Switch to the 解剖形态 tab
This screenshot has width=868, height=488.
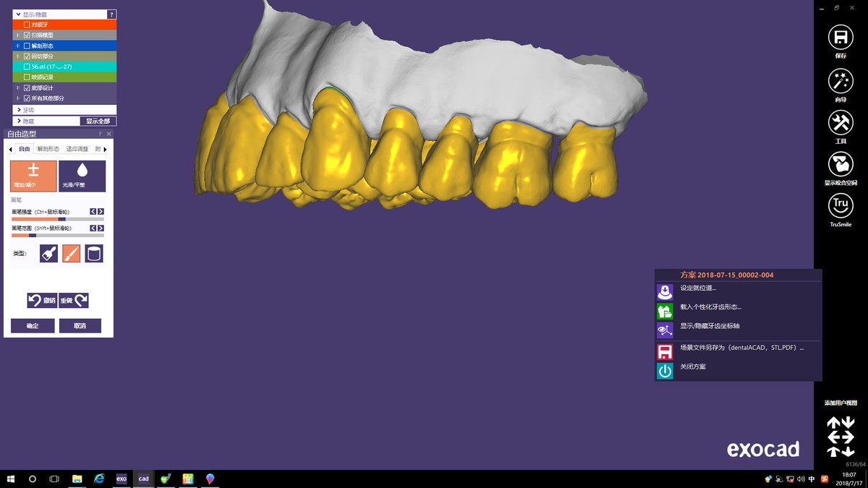[48, 149]
